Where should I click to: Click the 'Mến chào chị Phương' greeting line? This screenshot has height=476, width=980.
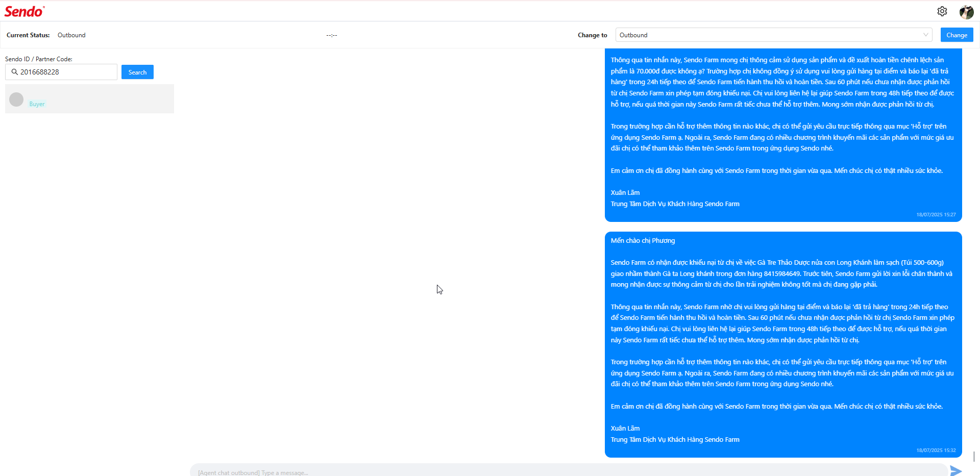[643, 240]
